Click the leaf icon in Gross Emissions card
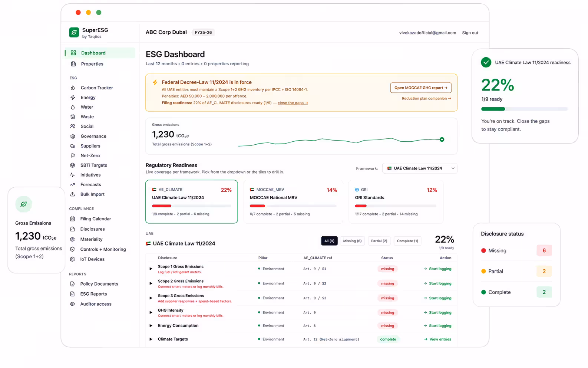The image size is (588, 368). point(23,204)
